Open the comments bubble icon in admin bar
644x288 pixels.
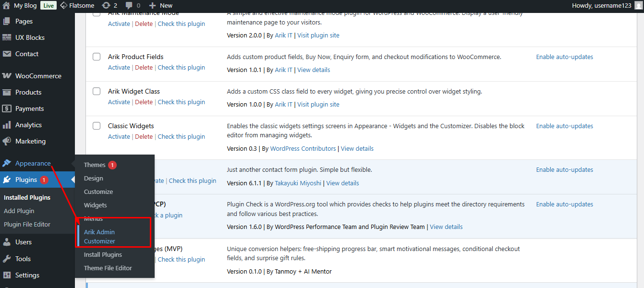tap(129, 6)
